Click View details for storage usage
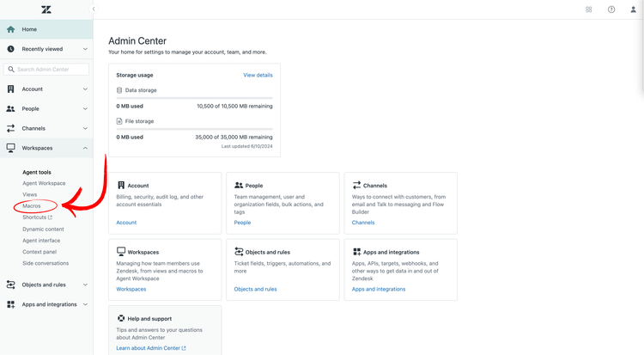The height and width of the screenshot is (355, 644). pos(258,75)
